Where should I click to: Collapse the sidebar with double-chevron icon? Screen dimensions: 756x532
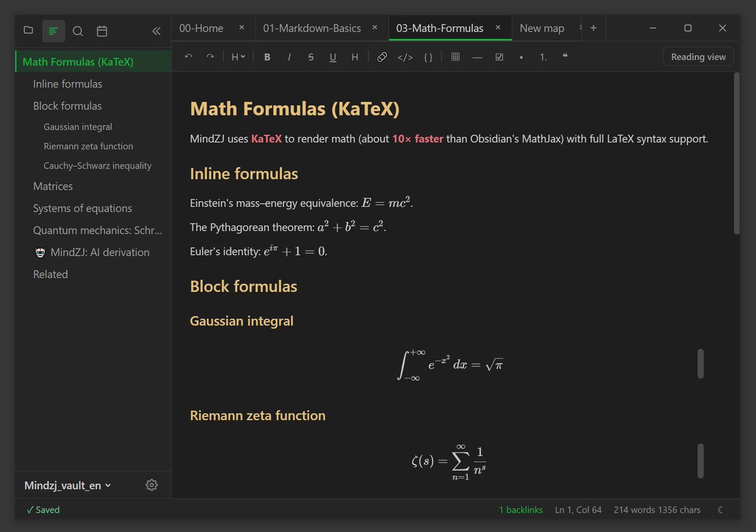click(x=156, y=31)
